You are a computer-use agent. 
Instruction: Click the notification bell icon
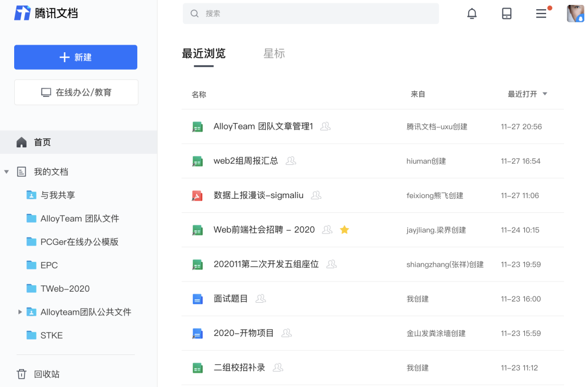pyautogui.click(x=472, y=14)
